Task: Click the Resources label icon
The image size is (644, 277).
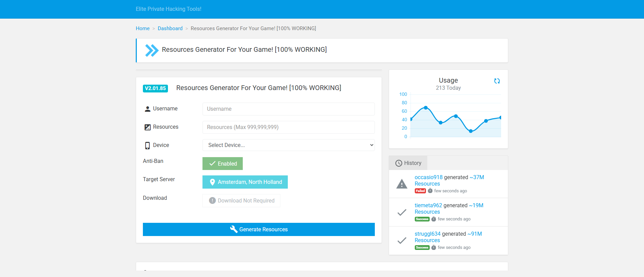Action: coord(148,127)
